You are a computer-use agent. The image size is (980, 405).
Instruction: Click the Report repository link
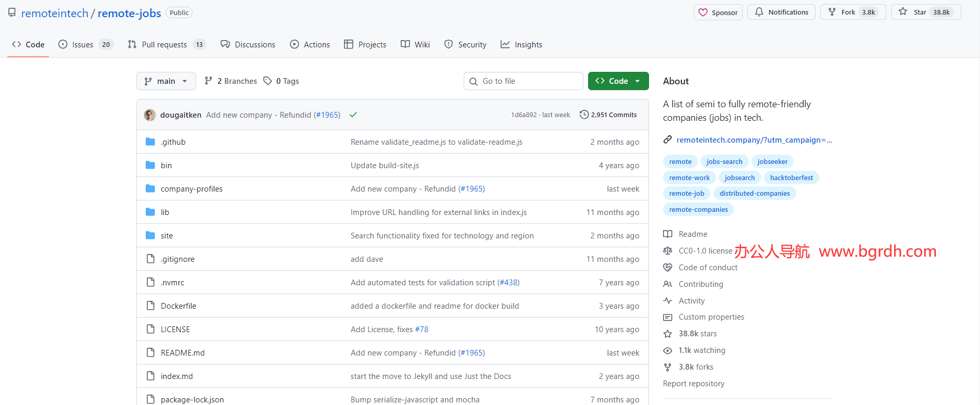click(x=693, y=384)
